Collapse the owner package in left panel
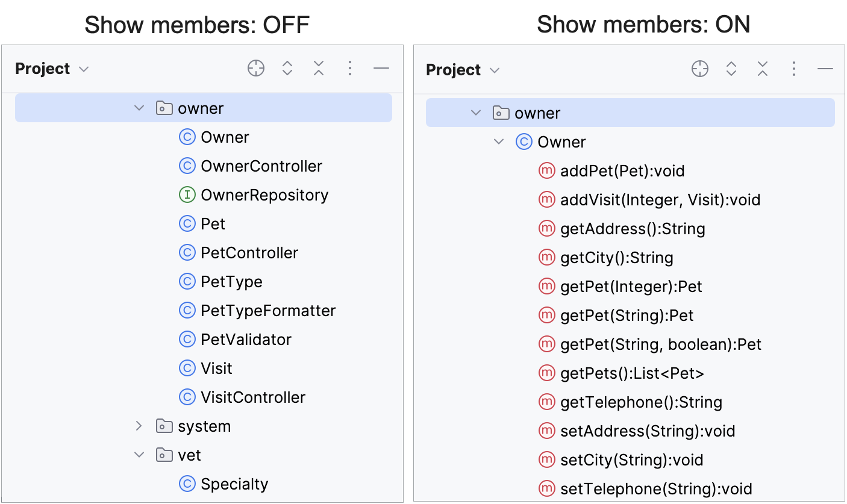 pyautogui.click(x=139, y=107)
